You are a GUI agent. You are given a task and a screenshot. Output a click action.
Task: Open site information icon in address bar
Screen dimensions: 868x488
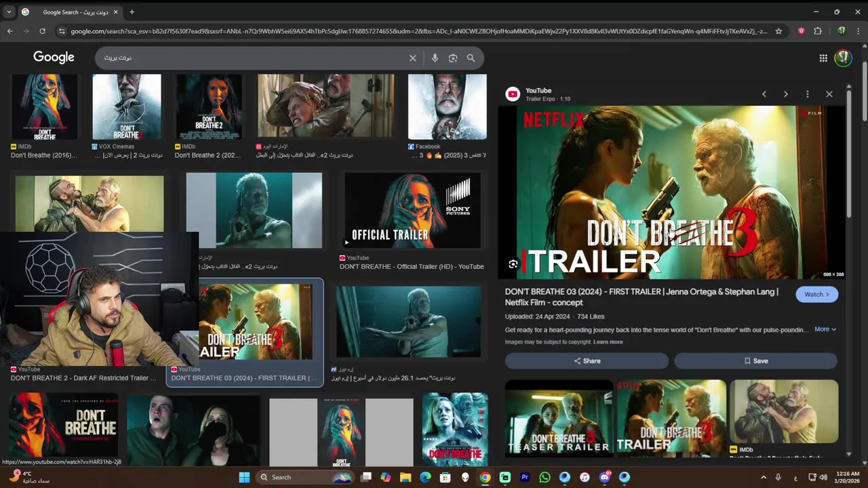tap(62, 31)
